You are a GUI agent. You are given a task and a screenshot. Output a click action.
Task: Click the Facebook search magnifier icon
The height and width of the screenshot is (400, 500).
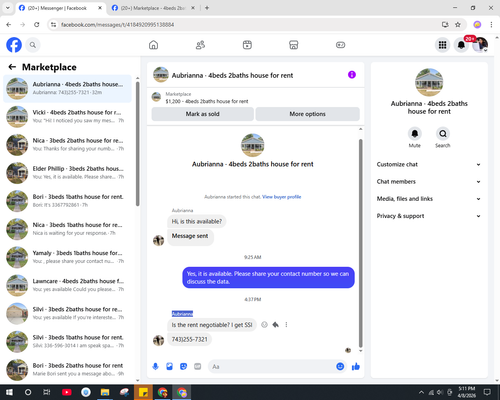33,45
